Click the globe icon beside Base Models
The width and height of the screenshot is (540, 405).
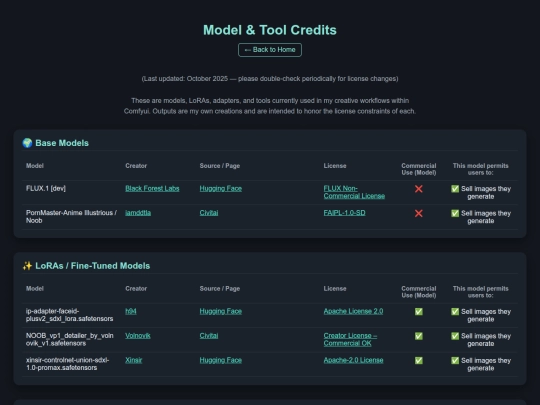[27, 143]
